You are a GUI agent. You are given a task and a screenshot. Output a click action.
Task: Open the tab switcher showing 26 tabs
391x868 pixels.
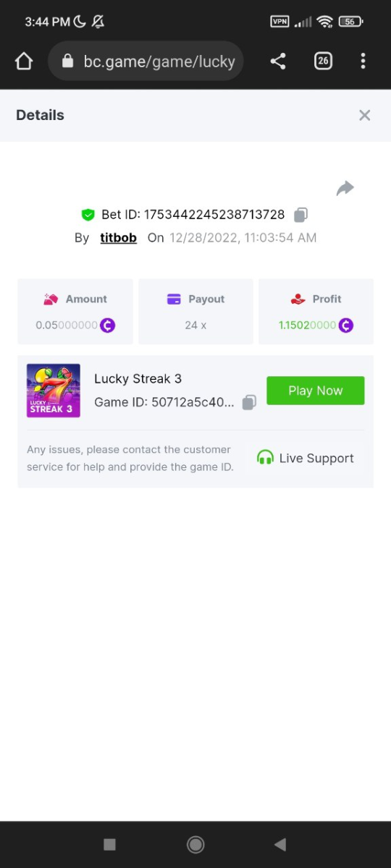[323, 61]
